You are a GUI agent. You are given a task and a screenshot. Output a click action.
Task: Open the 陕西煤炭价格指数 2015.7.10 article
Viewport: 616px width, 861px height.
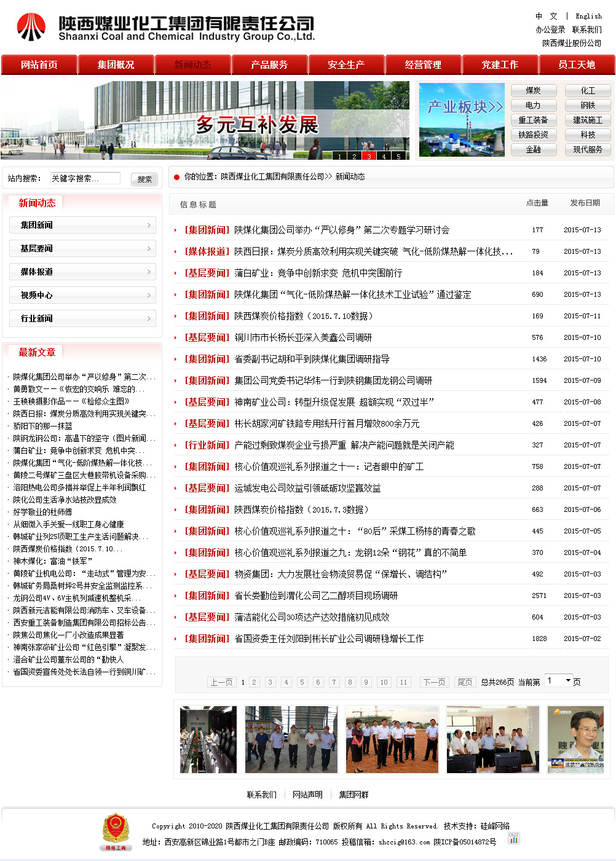click(x=304, y=316)
